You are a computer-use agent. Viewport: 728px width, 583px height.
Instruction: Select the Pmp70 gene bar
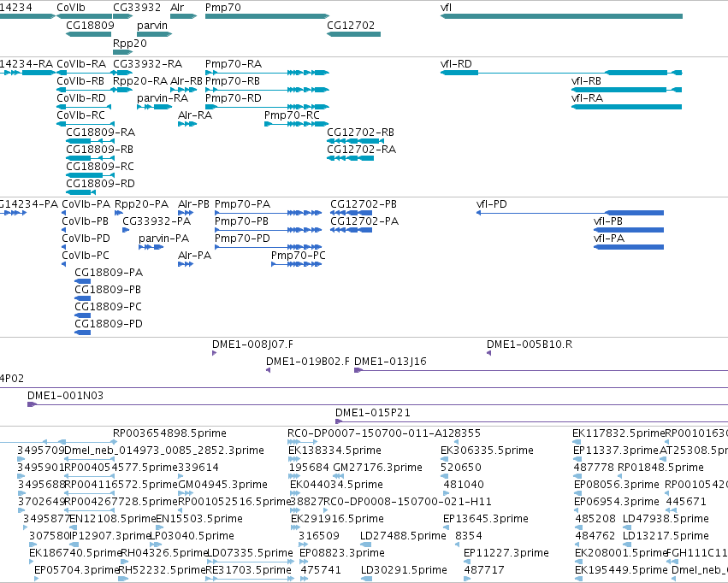268,16
